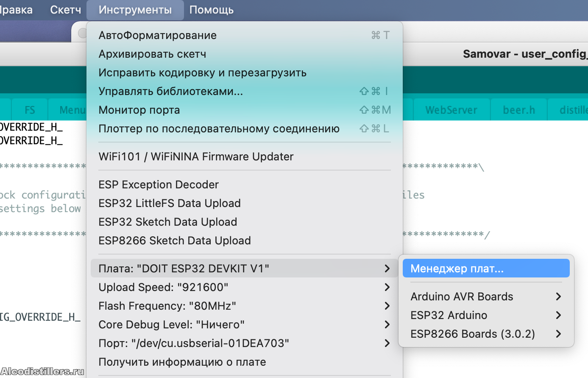Open ESP Exception Decoder
The image size is (588, 378).
(244, 185)
